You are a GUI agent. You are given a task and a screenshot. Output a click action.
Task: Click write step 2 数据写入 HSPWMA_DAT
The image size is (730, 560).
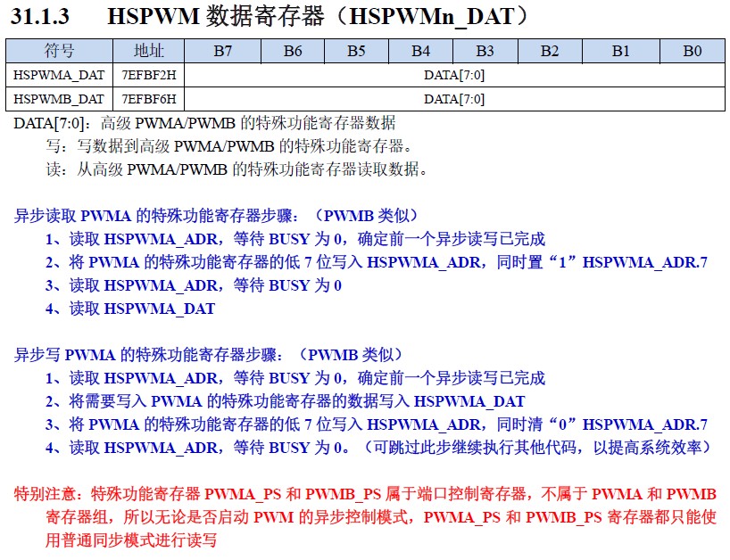click(x=285, y=401)
